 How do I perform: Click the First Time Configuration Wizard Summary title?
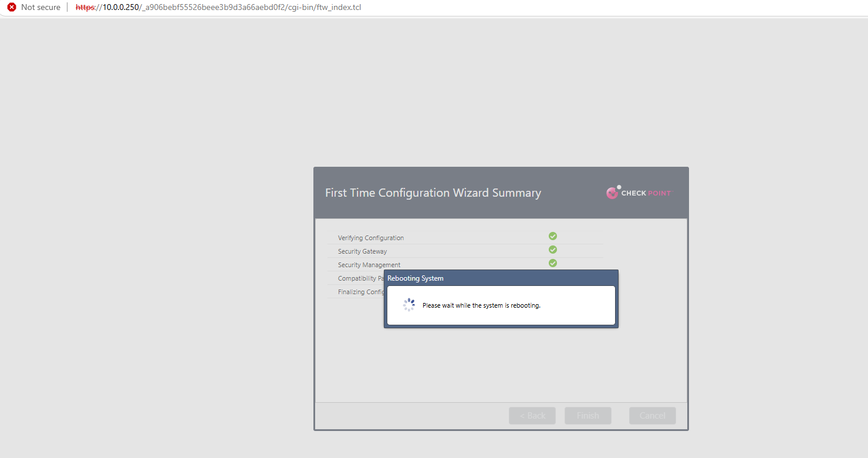(x=433, y=193)
